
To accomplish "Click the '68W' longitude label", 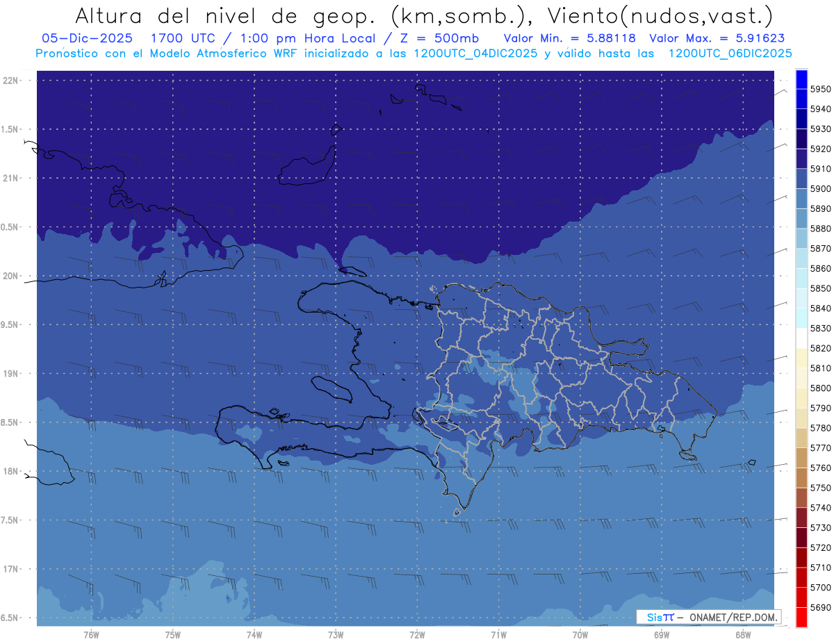I will (x=743, y=634).
